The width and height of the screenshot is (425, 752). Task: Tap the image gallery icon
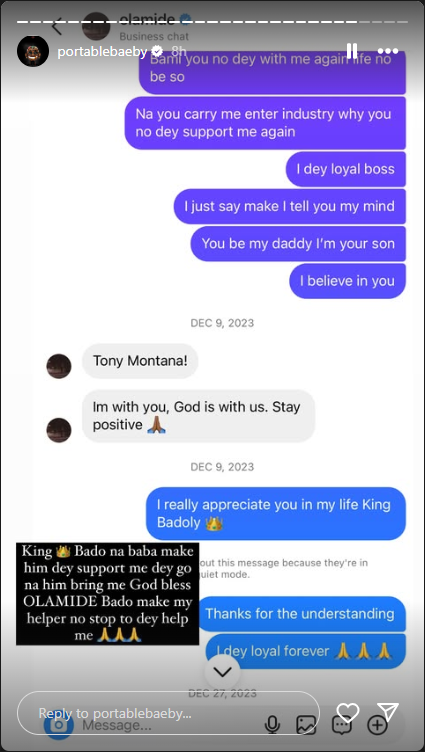click(x=306, y=725)
